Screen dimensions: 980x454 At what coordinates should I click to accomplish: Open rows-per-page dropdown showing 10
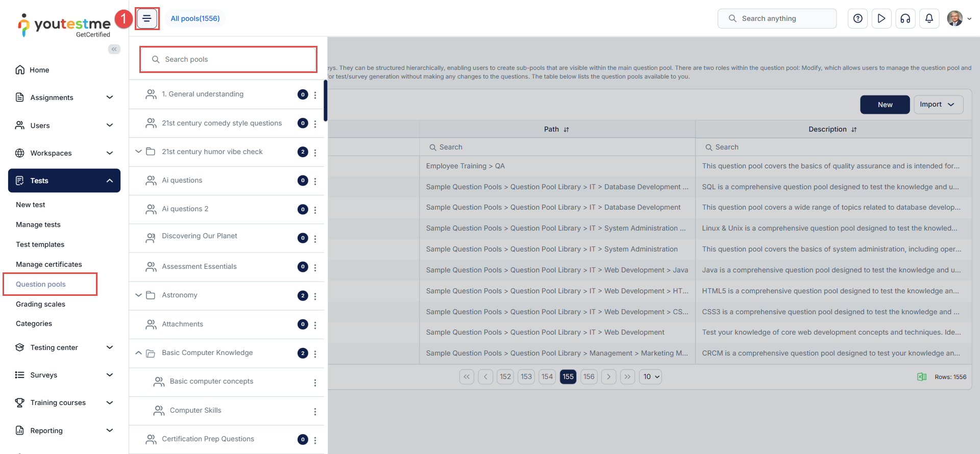(650, 377)
